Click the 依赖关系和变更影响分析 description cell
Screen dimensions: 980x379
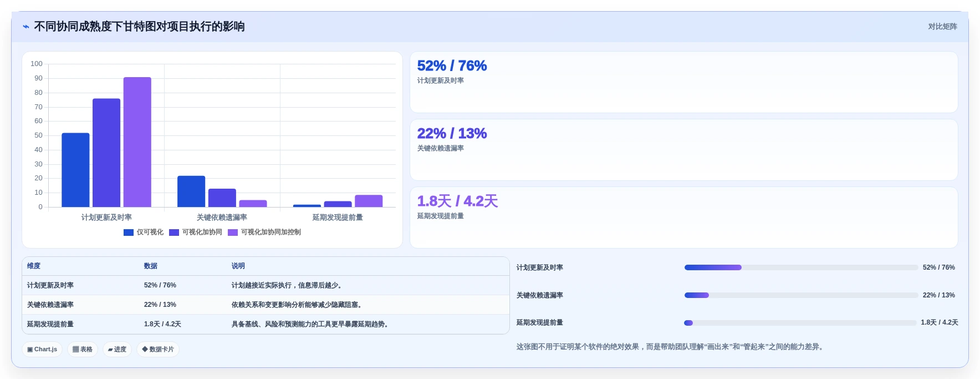pos(298,305)
